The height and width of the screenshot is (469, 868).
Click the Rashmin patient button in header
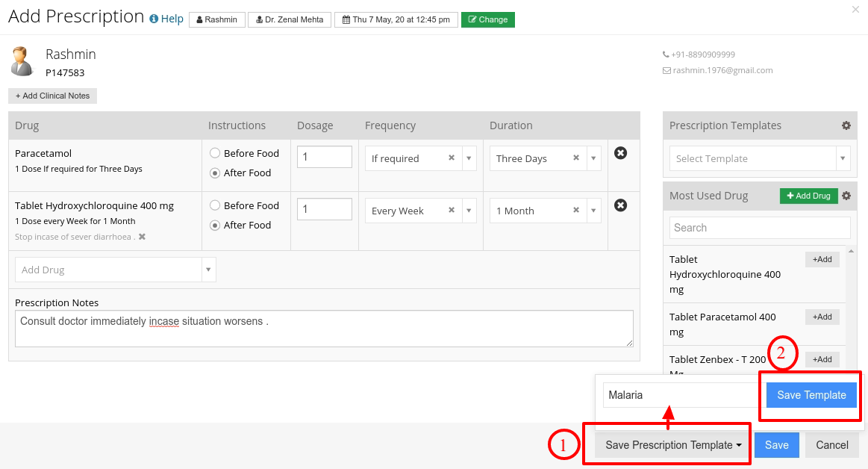(x=217, y=19)
